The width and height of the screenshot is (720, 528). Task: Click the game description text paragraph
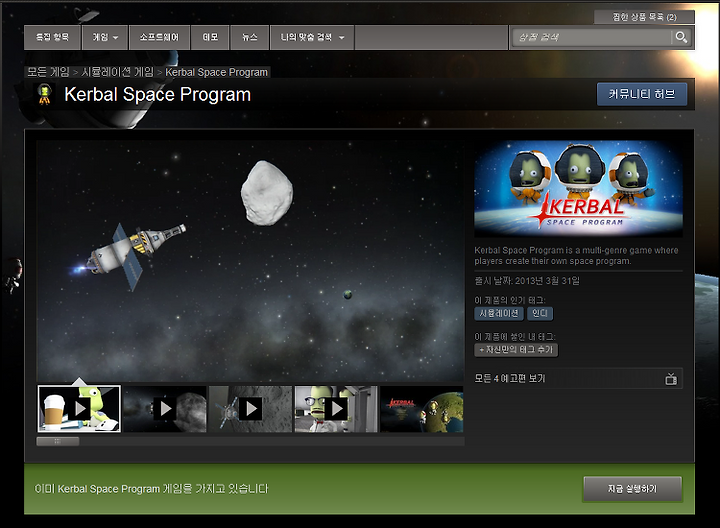click(x=576, y=256)
